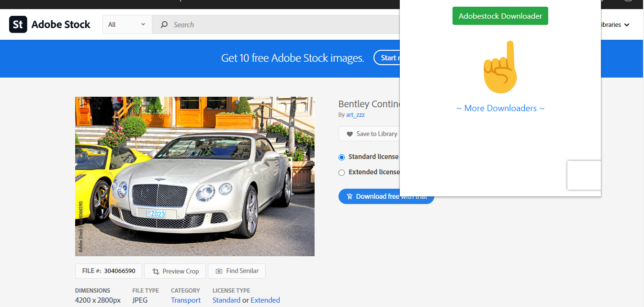644x307 pixels.
Task: Open the Bentley car photo preview
Action: coord(195,176)
